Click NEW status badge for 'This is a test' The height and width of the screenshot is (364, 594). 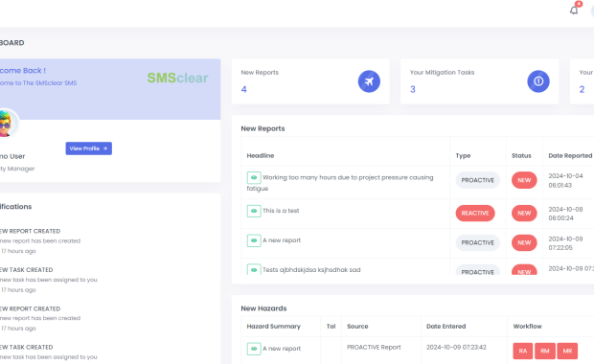point(524,214)
